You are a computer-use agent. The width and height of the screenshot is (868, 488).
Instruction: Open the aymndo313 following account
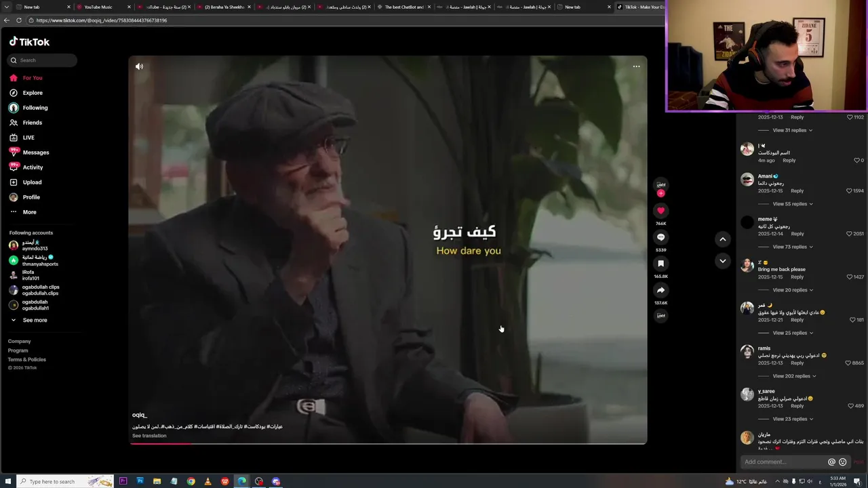[x=35, y=245]
